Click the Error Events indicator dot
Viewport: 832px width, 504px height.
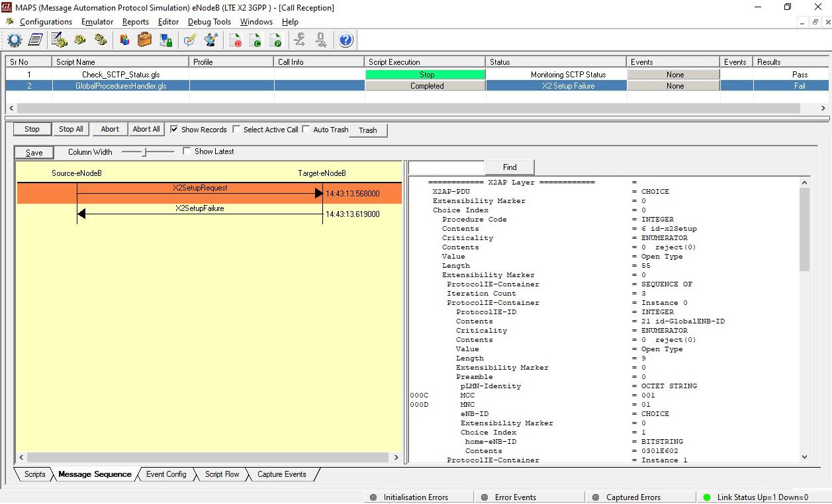coord(485,497)
